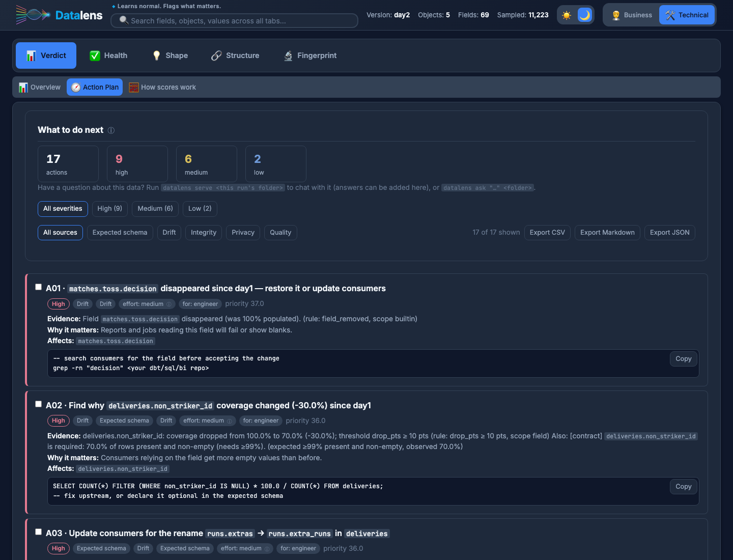Screen dimensions: 733x560
Task: Click the info icon on A03 effort medium
Action: pos(267,549)
